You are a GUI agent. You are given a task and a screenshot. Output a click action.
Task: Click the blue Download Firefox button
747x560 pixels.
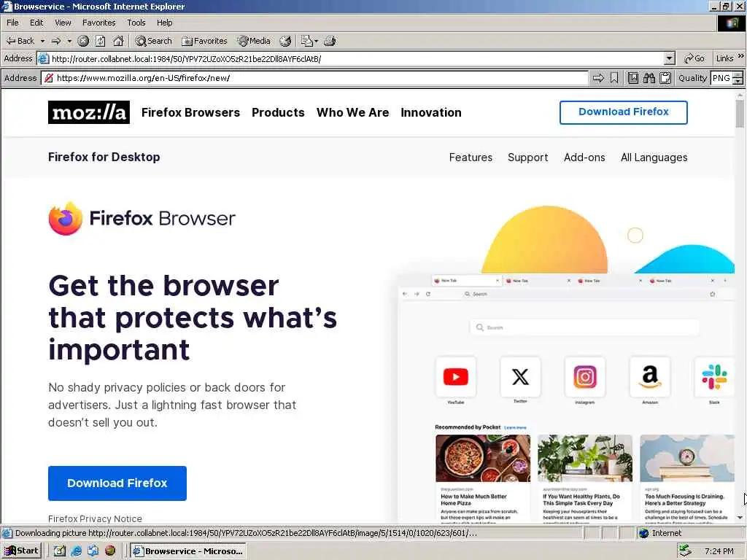117,483
